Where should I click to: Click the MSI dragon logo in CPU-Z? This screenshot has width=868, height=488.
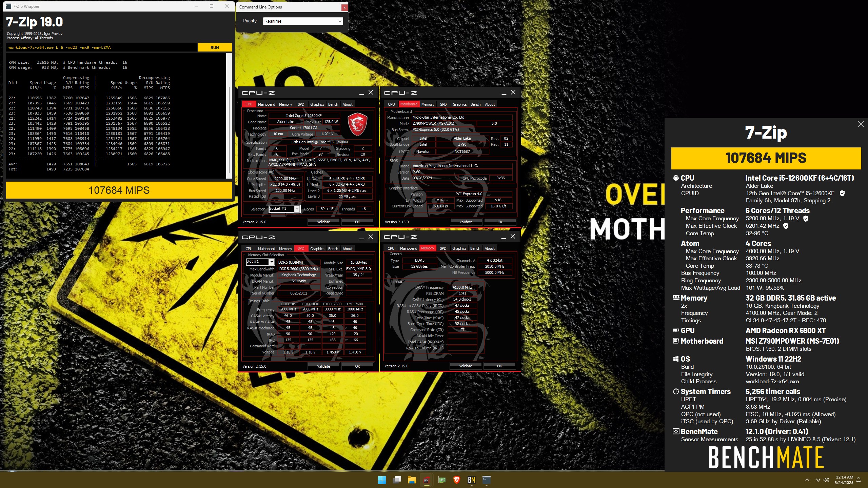(x=358, y=124)
